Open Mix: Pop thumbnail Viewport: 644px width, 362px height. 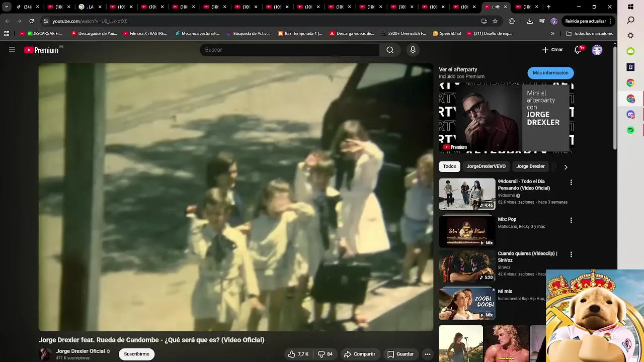tap(467, 231)
